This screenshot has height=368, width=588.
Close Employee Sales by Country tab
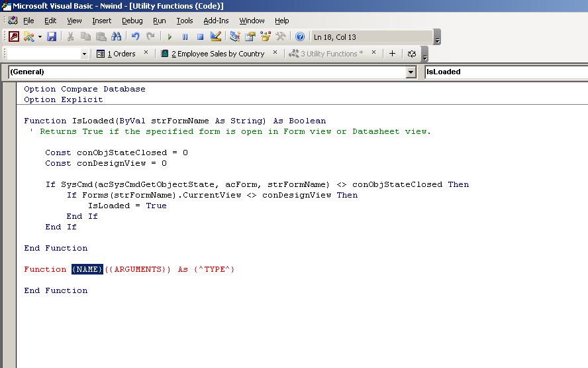(275, 52)
